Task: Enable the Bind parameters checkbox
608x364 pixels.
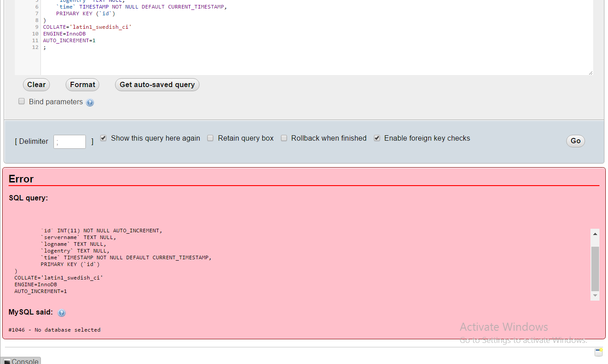Action: [22, 102]
